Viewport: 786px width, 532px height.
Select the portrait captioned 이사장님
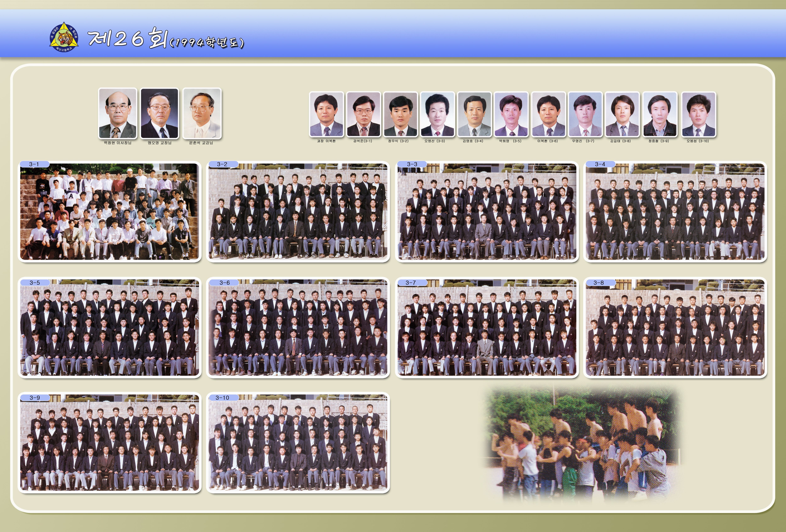point(117,114)
